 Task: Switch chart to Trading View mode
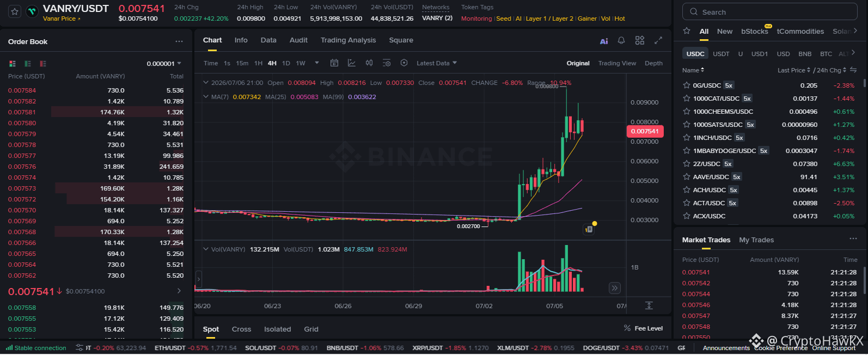tap(617, 63)
